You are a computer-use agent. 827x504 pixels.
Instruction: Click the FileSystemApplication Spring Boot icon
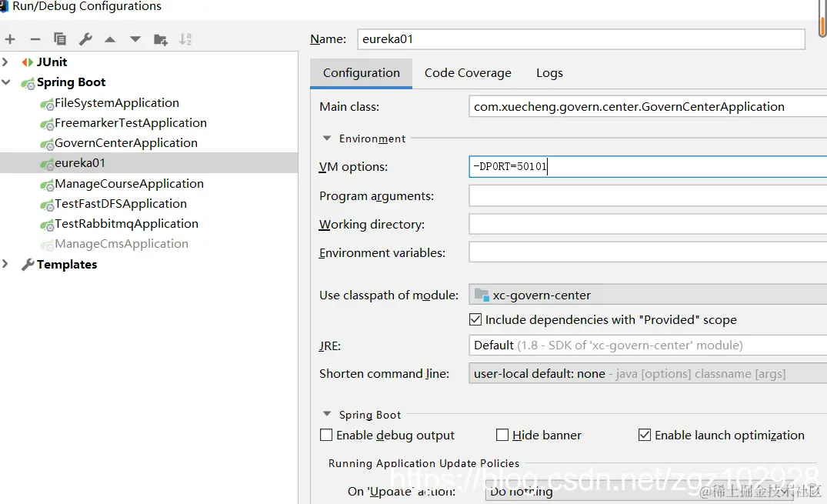47,103
